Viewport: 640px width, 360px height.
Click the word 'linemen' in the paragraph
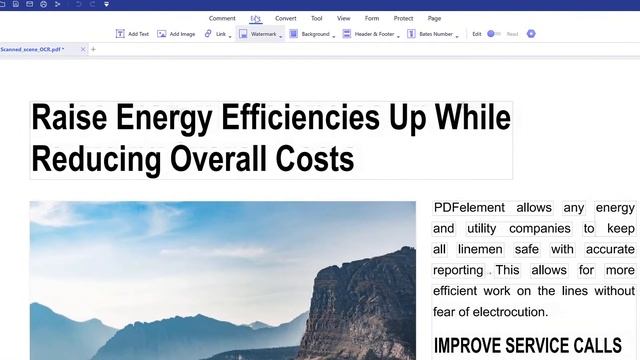coord(480,249)
